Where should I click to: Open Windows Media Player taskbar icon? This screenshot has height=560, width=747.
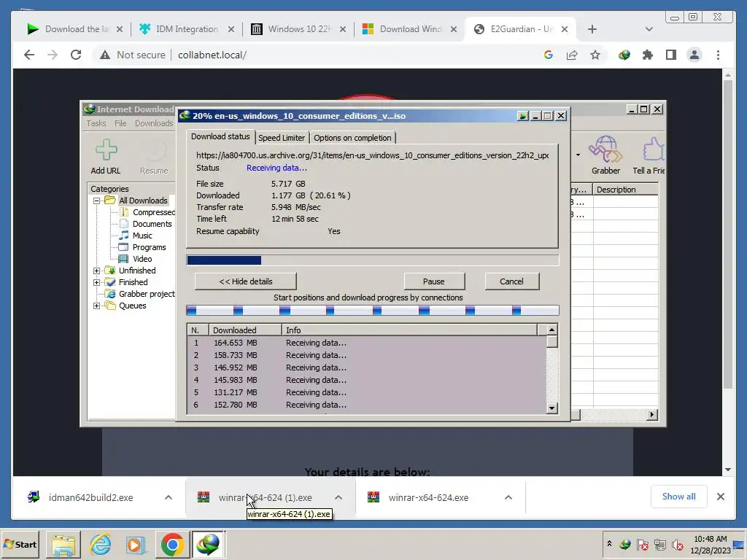point(135,545)
